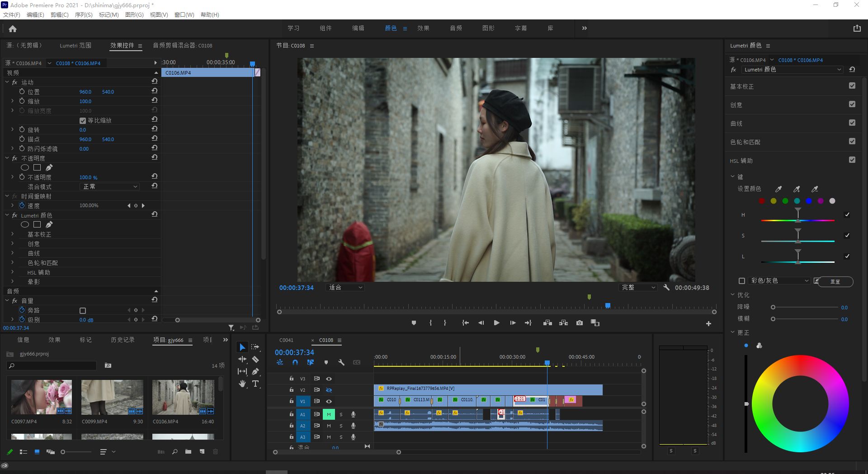Image resolution: width=868 pixels, height=474 pixels.
Task: Open the blend mode (正常) dropdown
Action: tap(110, 187)
